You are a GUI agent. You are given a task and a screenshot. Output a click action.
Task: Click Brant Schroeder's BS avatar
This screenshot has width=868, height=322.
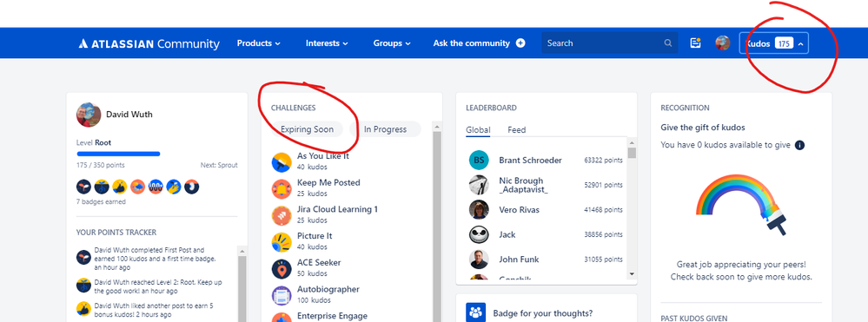479,161
